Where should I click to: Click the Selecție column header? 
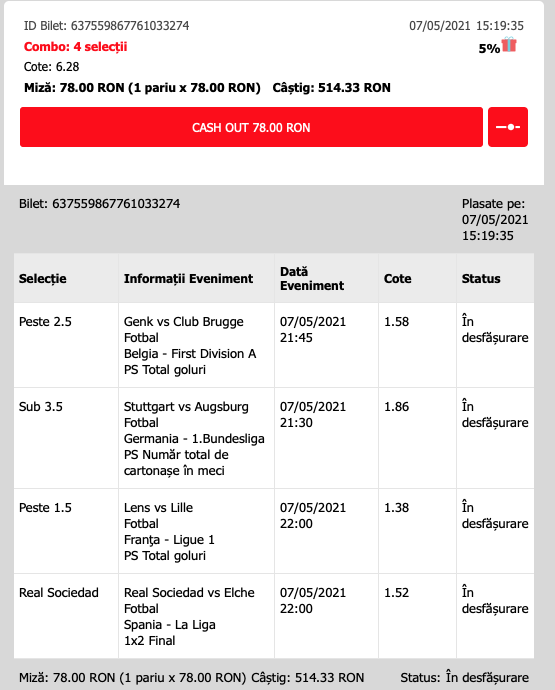click(x=43, y=279)
